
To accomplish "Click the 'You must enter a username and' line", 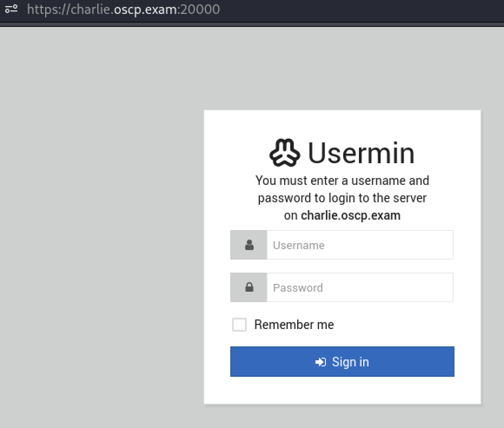I will (342, 181).
